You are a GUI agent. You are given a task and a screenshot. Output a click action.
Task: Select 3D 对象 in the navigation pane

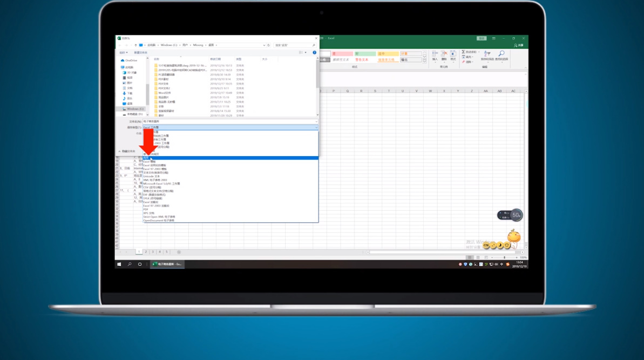[130, 72]
